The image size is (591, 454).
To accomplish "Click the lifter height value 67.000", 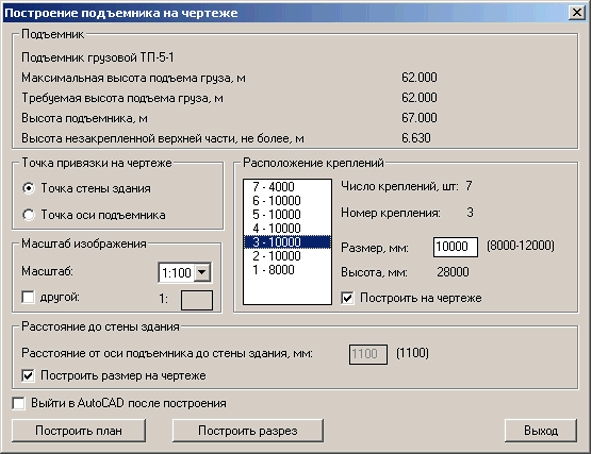I will tap(419, 118).
